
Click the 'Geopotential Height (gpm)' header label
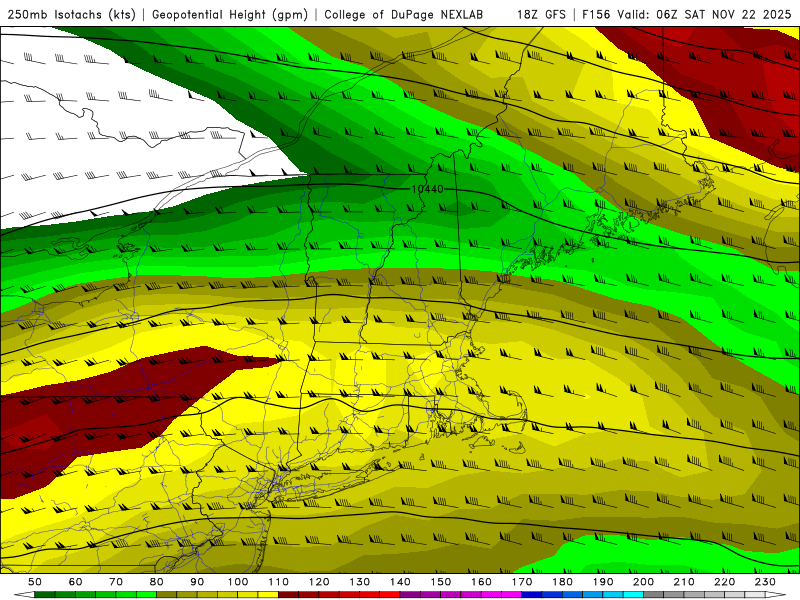coord(230,14)
